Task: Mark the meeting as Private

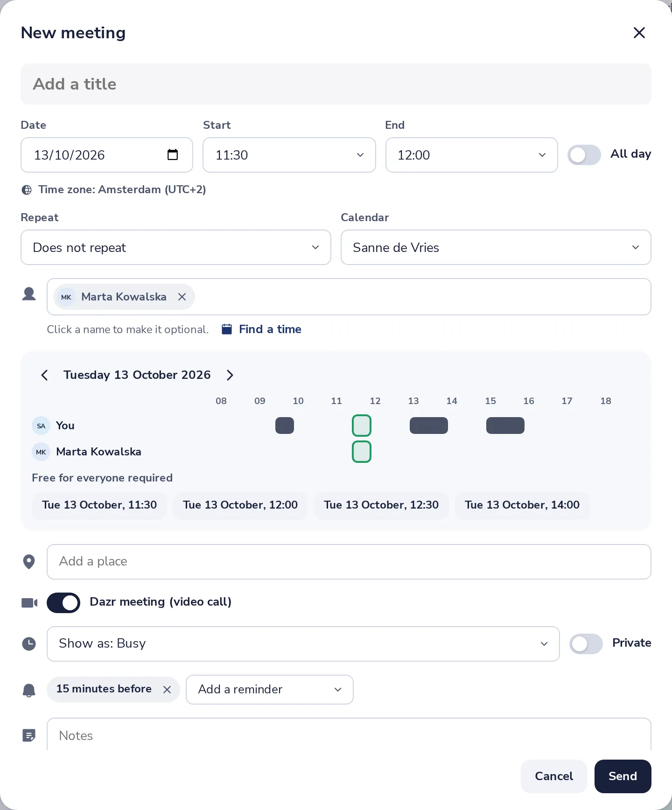Action: point(586,644)
